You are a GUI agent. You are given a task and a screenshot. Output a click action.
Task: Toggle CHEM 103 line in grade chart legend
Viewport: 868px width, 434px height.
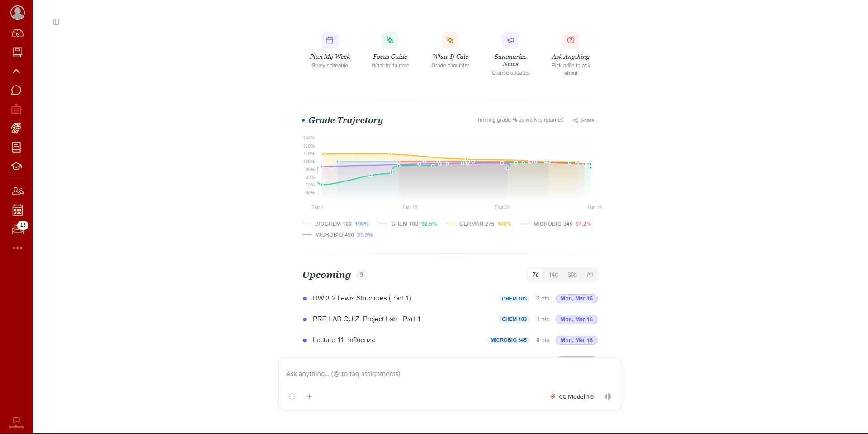pyautogui.click(x=407, y=224)
